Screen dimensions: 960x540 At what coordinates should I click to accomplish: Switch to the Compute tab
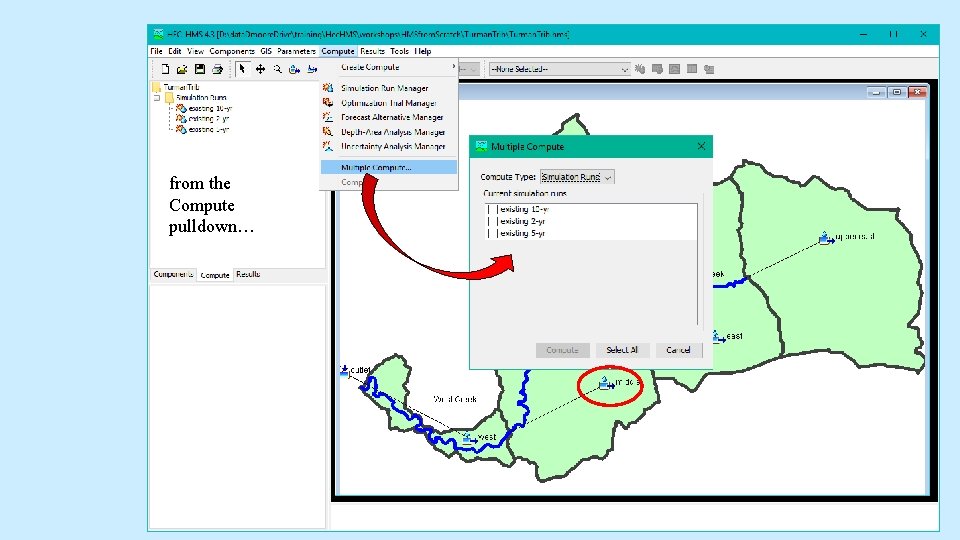pyautogui.click(x=215, y=275)
